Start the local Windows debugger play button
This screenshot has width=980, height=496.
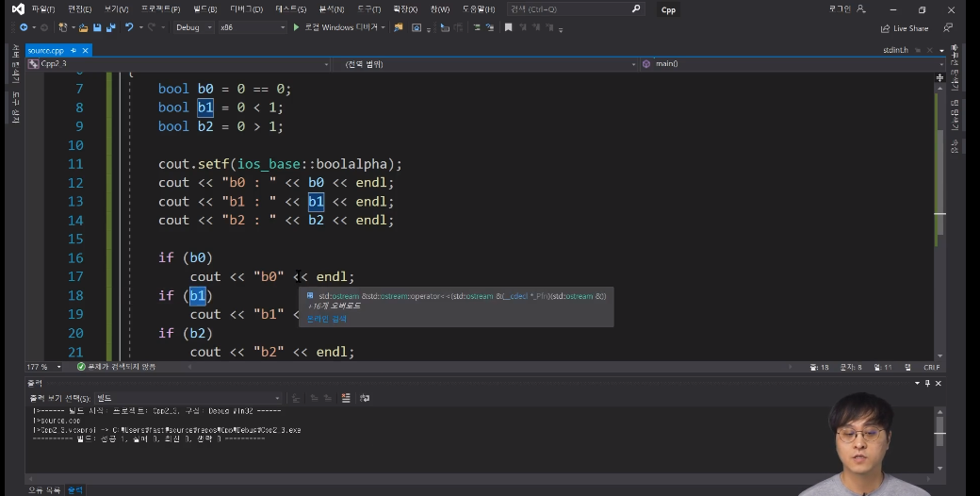(296, 27)
